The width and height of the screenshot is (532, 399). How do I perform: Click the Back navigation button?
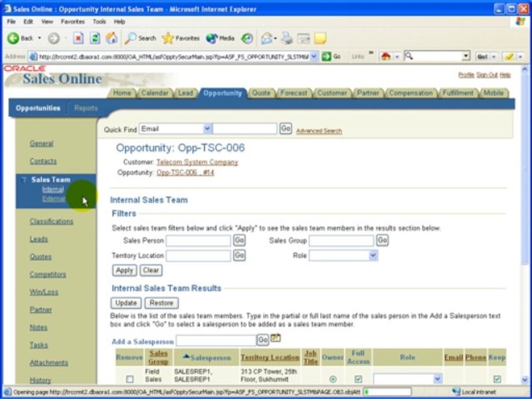21,38
